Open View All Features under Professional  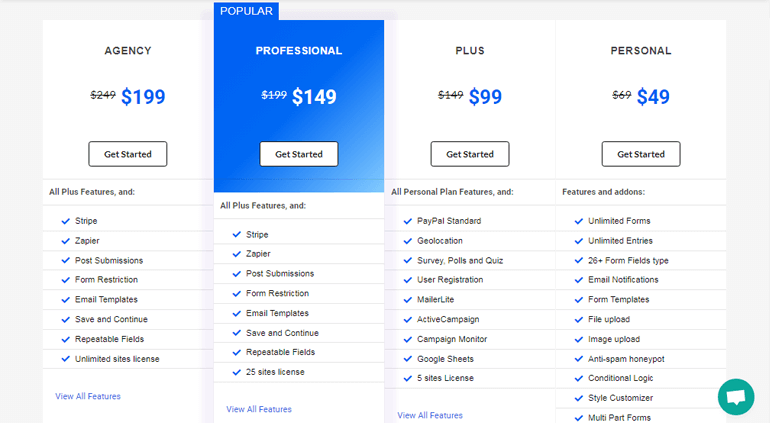tap(259, 409)
